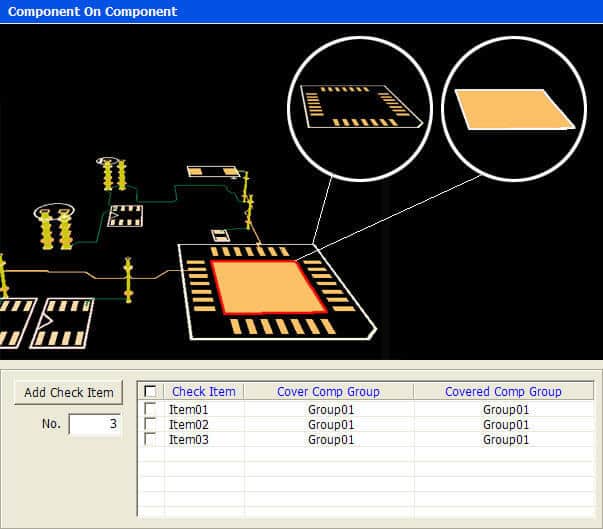
Task: Click the red-outlined orange component on chip
Action: point(268,288)
